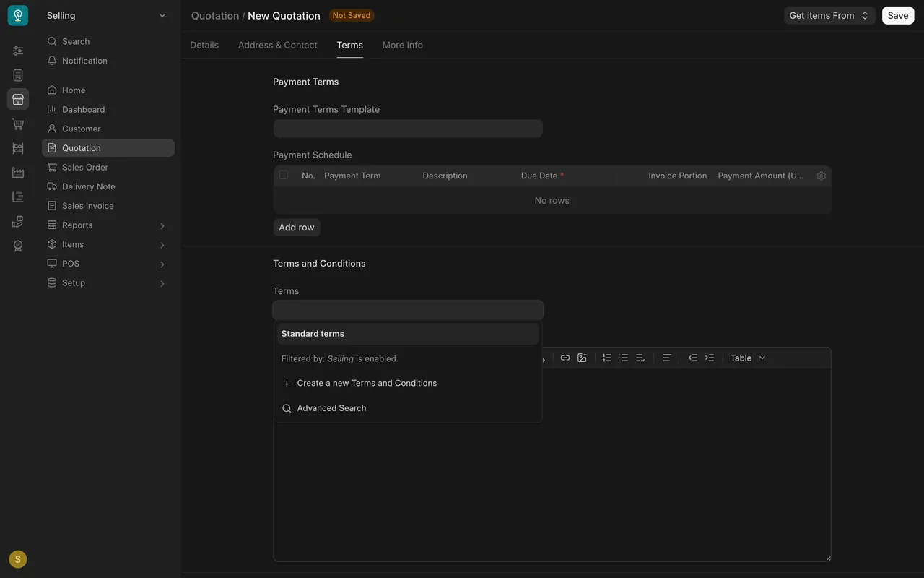Open the Buying shopping cart rail icon
The image size is (924, 578).
18,124
